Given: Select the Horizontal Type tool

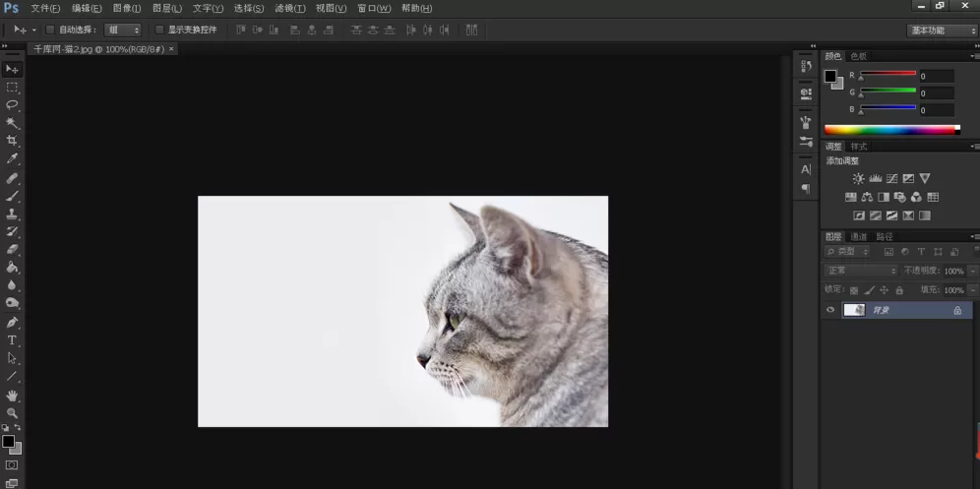Looking at the screenshot, I should click(12, 340).
